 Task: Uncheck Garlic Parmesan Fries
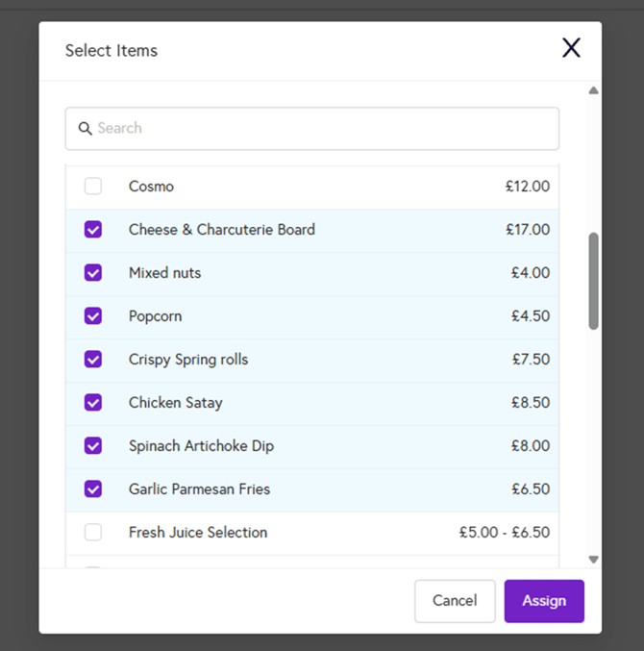point(93,489)
